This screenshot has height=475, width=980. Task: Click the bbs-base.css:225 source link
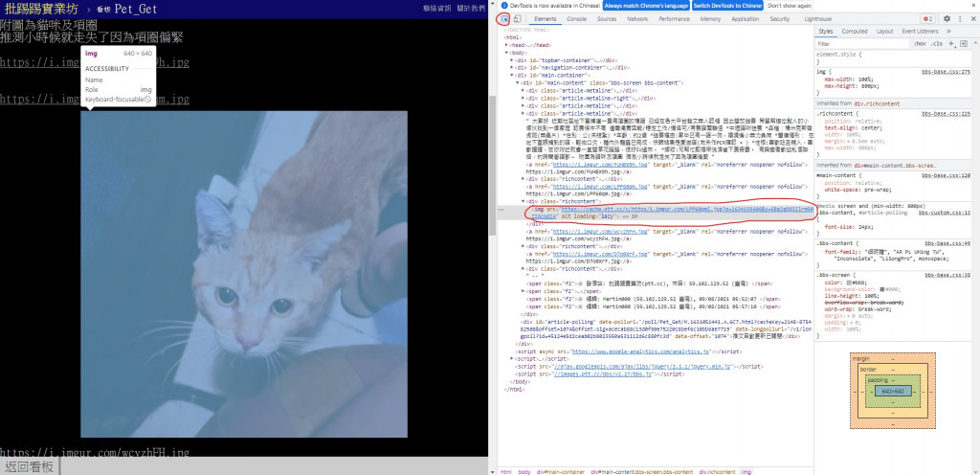[946, 114]
